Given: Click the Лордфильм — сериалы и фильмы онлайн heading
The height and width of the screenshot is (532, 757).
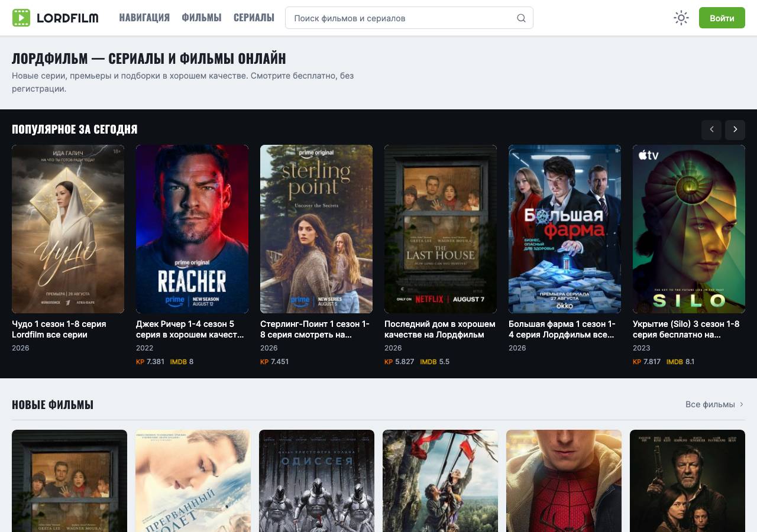Looking at the screenshot, I should coord(149,59).
